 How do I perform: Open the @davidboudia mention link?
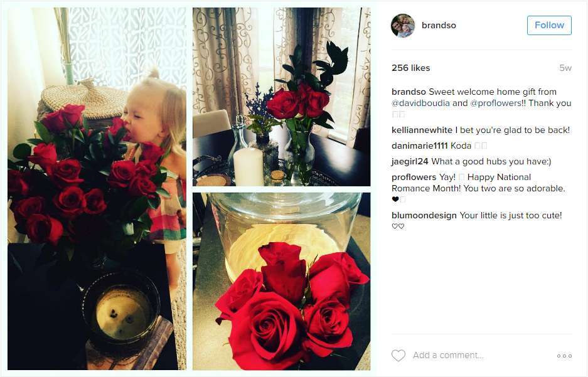coord(420,103)
